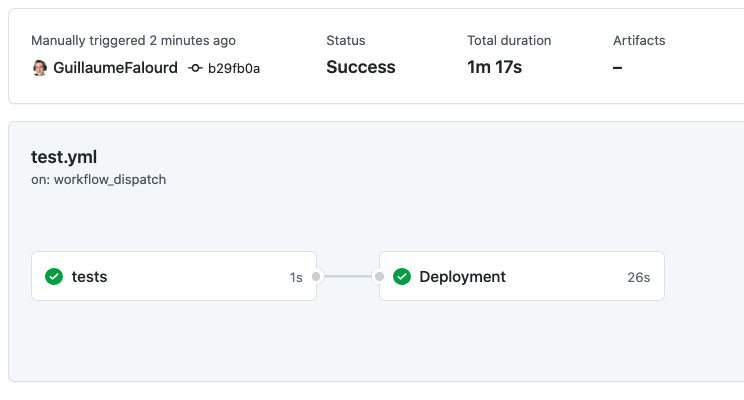
Task: Open the GuillaumeFalourd profile link
Action: [115, 68]
